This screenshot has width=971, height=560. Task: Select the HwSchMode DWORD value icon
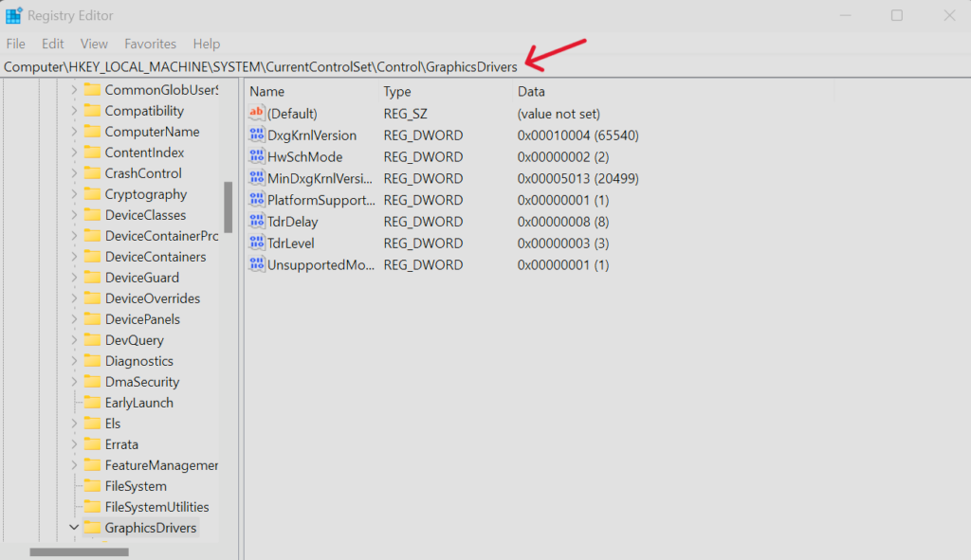click(256, 156)
